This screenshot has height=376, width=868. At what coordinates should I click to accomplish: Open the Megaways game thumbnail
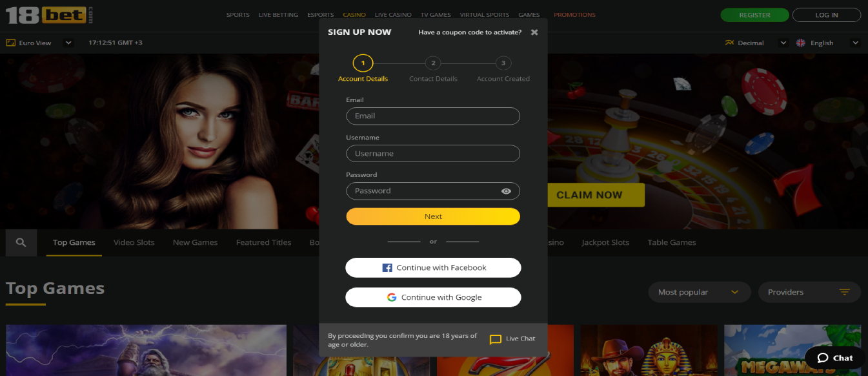[x=792, y=350]
